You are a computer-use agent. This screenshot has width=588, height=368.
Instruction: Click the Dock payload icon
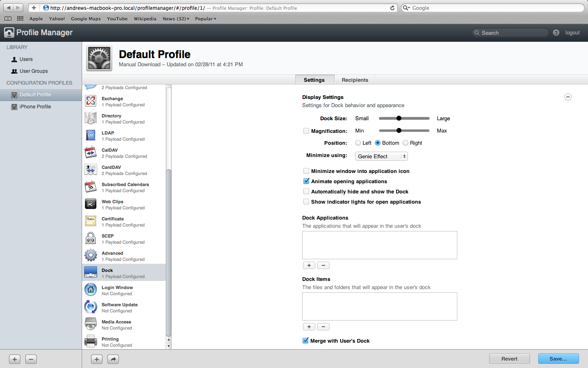tap(91, 272)
